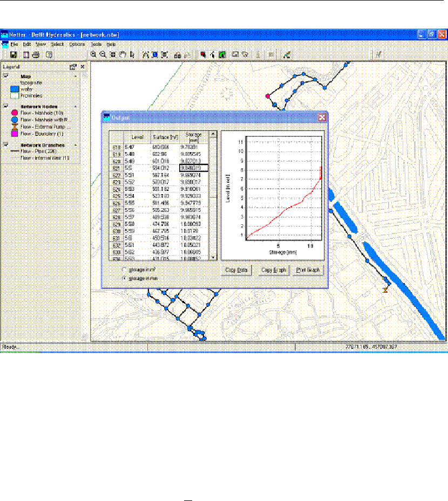Screen dimensions: 448x501
Task: Click the black arrow icon between red and green icons
Action: (213, 54)
